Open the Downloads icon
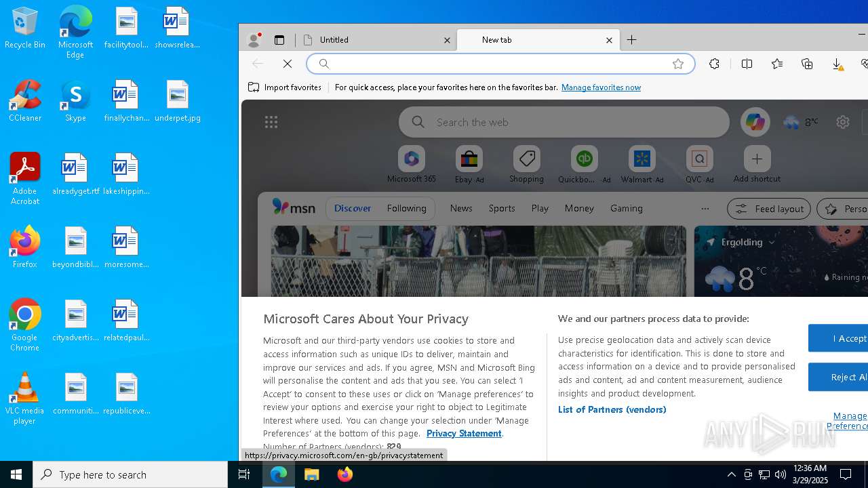Screen dimensions: 868x488 pyautogui.click(x=837, y=64)
